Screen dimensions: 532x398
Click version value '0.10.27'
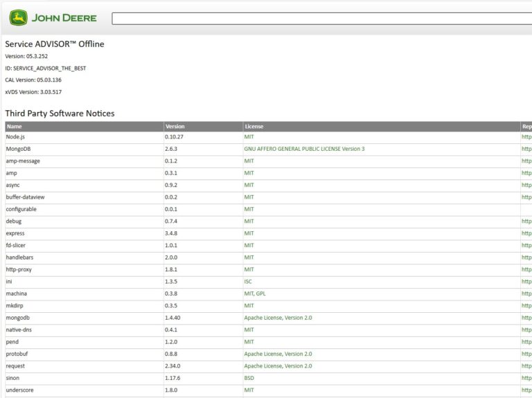point(174,137)
